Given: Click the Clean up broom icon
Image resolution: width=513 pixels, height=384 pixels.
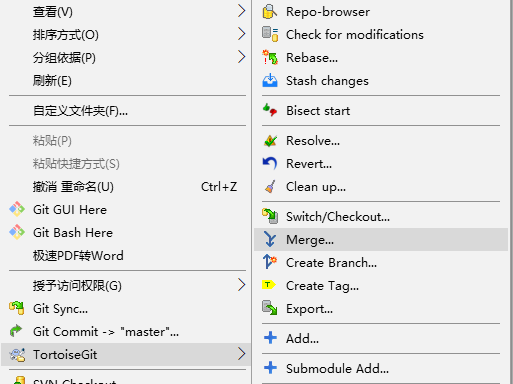Looking at the screenshot, I should (x=270, y=187).
